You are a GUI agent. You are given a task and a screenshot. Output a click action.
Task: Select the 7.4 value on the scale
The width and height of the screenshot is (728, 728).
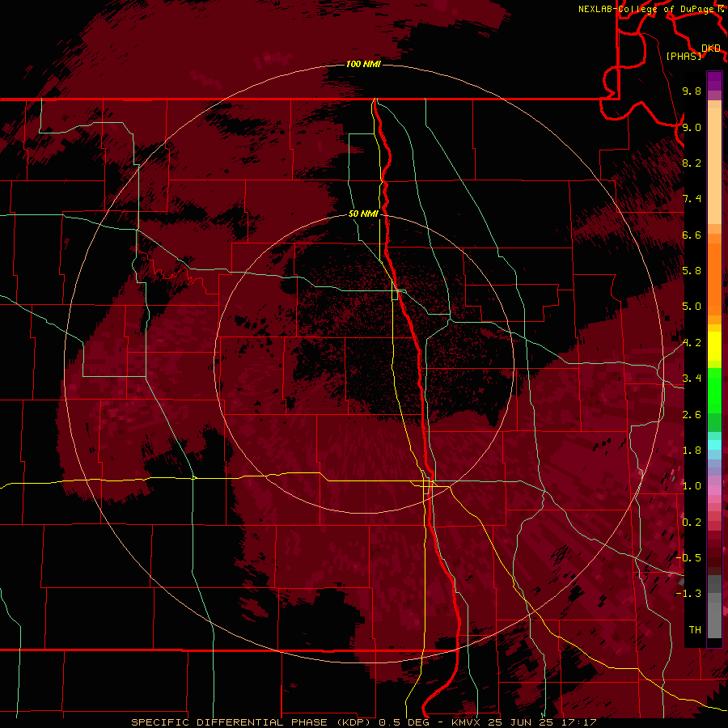[692, 199]
